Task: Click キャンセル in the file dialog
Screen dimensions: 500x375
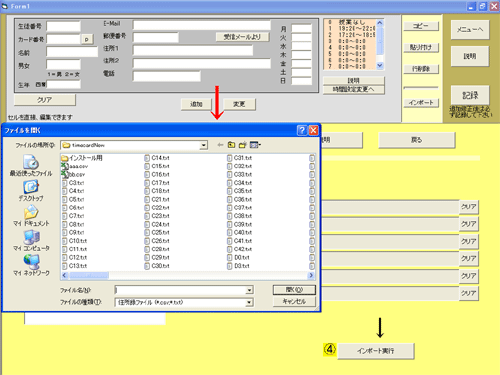Action: tap(294, 301)
